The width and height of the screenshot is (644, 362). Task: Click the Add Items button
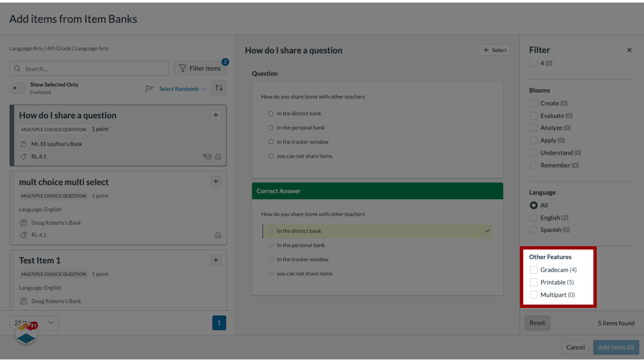pyautogui.click(x=616, y=347)
